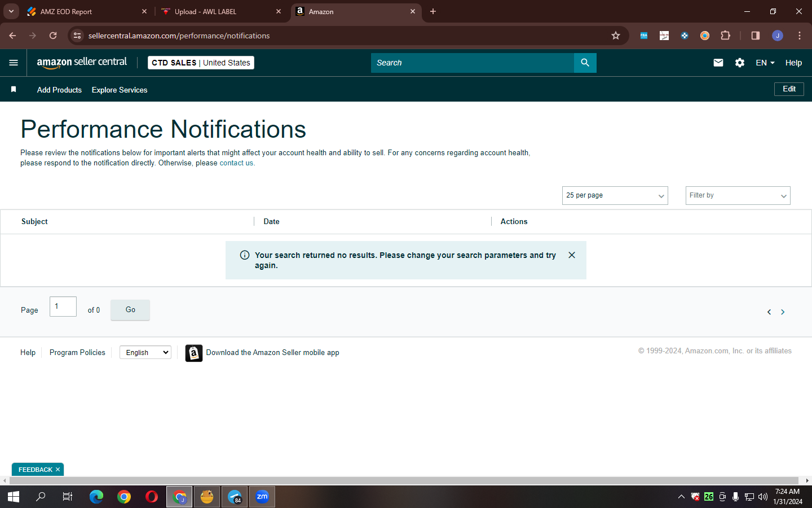Click the search magnifier button
The image size is (812, 508).
click(585, 63)
